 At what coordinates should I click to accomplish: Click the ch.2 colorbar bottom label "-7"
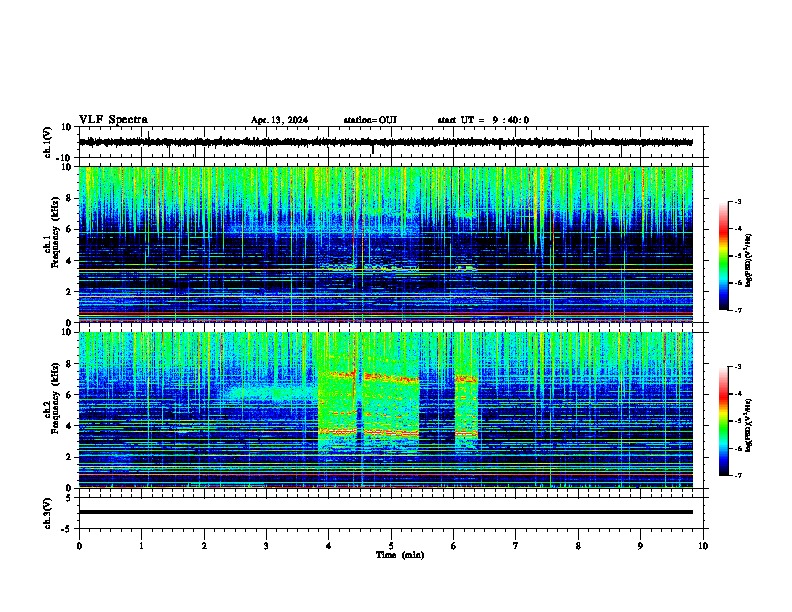click(737, 475)
